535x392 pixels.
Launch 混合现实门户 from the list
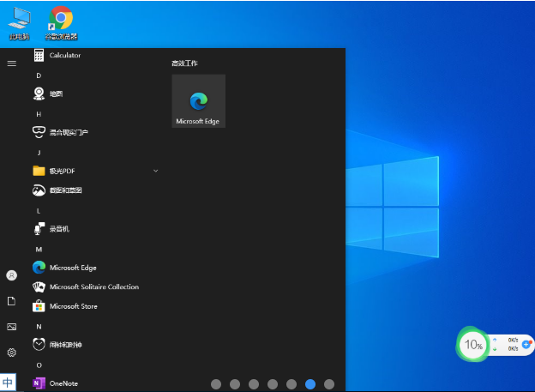pyautogui.click(x=95, y=132)
